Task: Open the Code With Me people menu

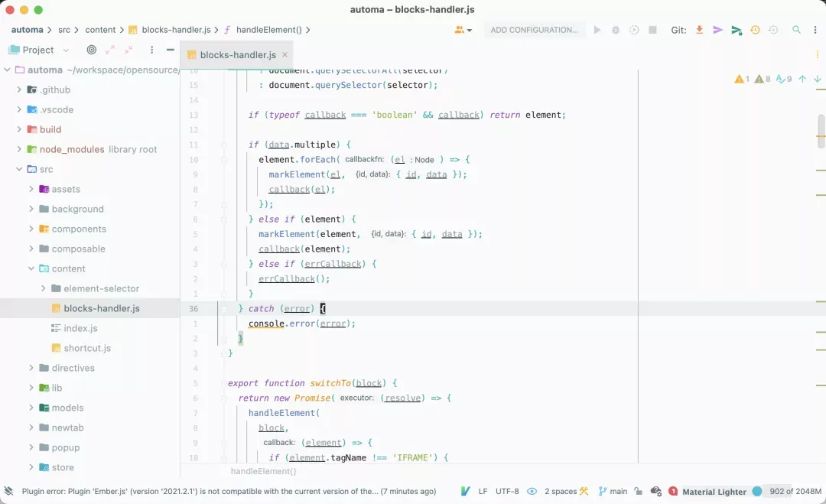Action: click(x=463, y=30)
